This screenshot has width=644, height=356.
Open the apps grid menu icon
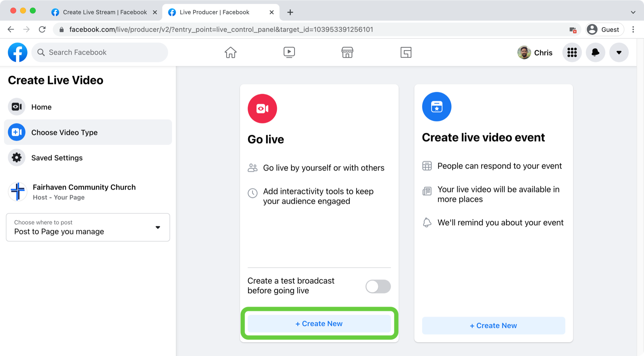[572, 52]
